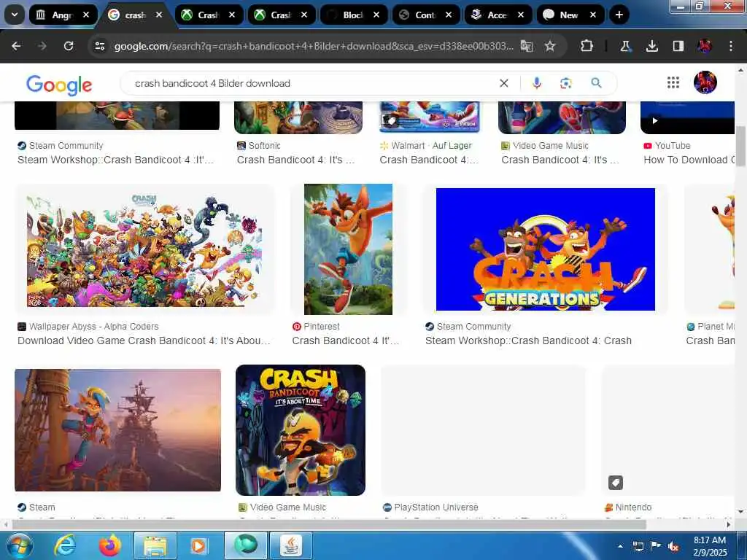Start voice search with microphone icon
This screenshot has height=560, width=747.
[x=536, y=83]
